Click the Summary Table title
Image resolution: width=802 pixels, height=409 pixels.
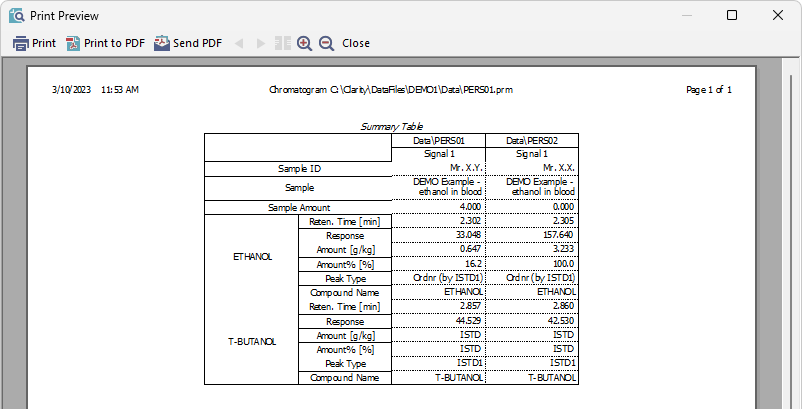[x=392, y=127]
